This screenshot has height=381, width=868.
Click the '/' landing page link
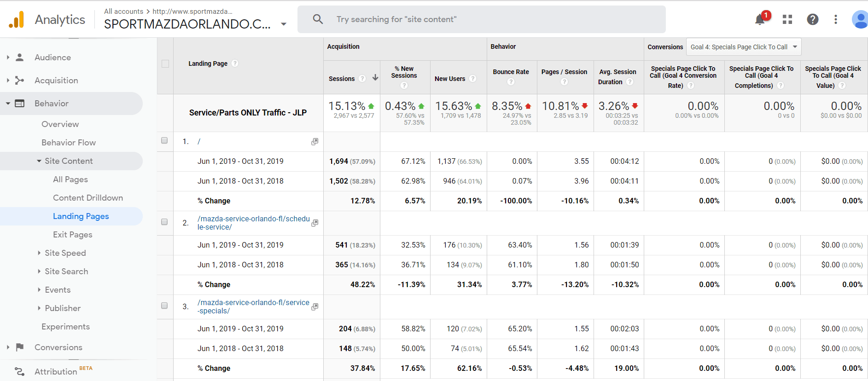click(199, 141)
